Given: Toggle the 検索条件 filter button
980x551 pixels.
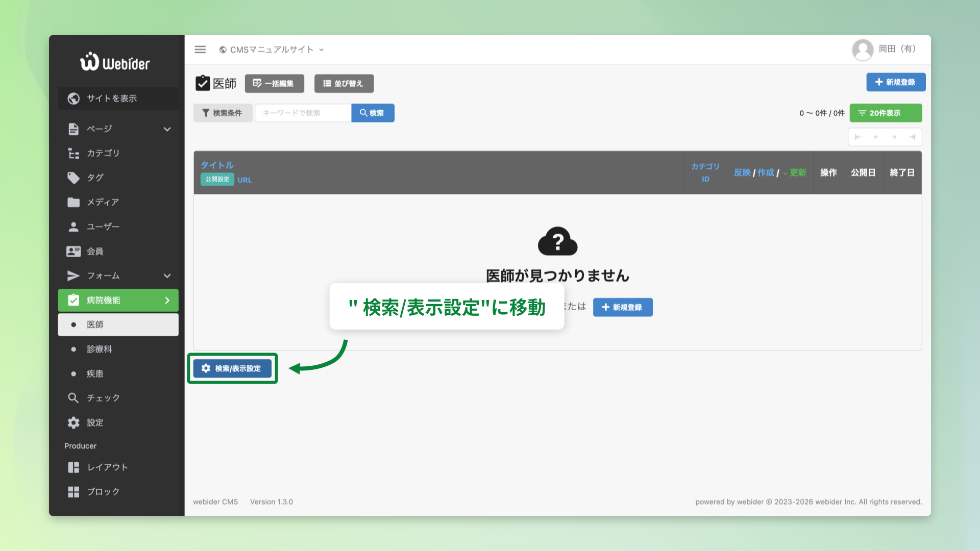Looking at the screenshot, I should coord(223,113).
